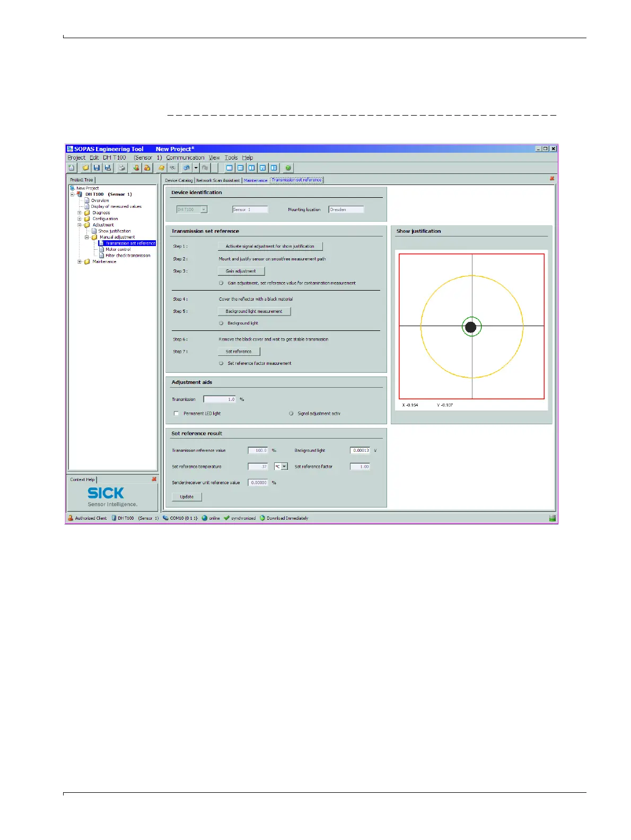Image resolution: width=631 pixels, height=840 pixels.
Task: Switch to the Maintenance tab
Action: click(256, 180)
